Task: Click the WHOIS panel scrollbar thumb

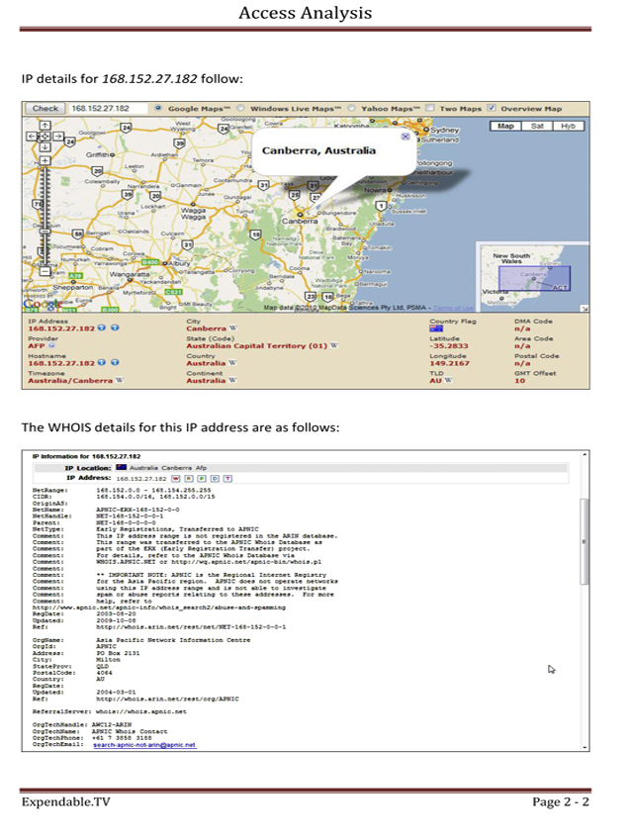Action: [585, 541]
